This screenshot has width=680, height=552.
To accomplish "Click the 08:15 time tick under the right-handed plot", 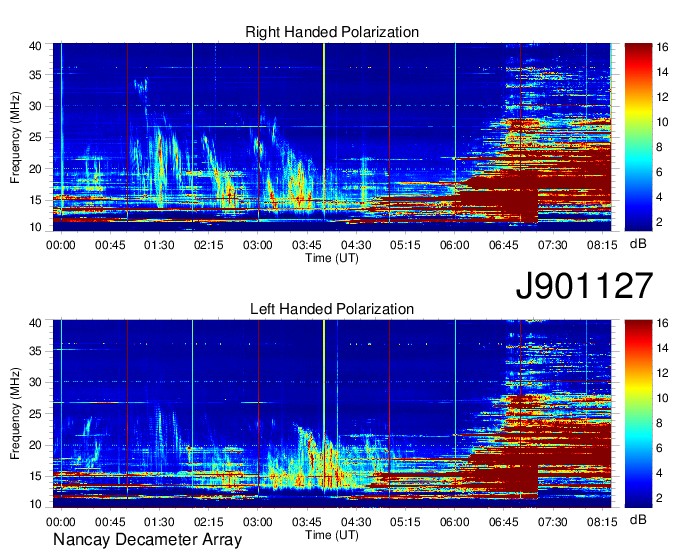I will point(602,245).
